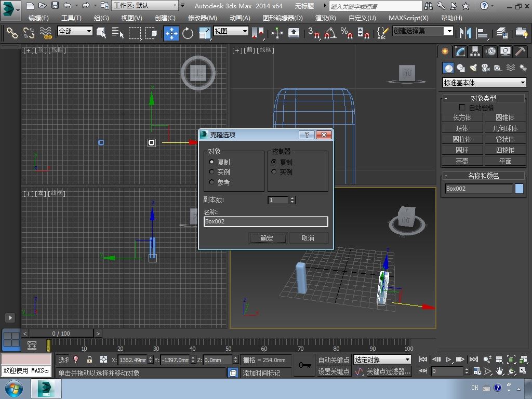
Task: Click the Play Animation button
Action: (x=448, y=360)
